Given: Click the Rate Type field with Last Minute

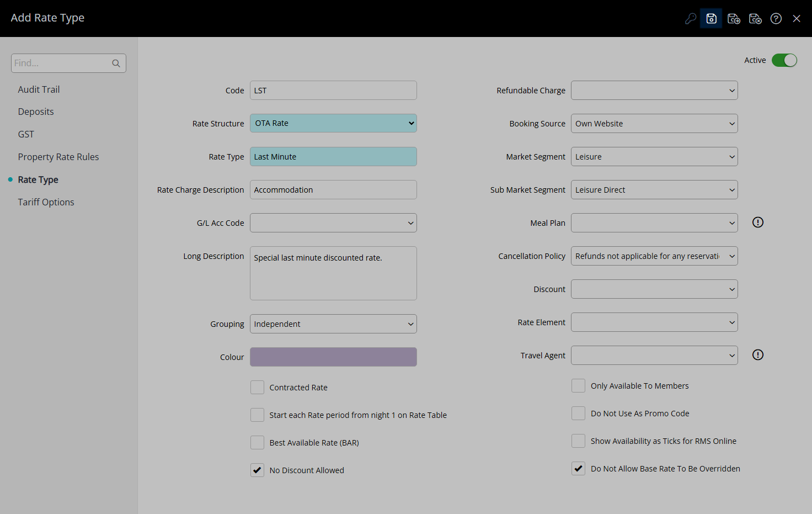Looking at the screenshot, I should click(x=333, y=156).
